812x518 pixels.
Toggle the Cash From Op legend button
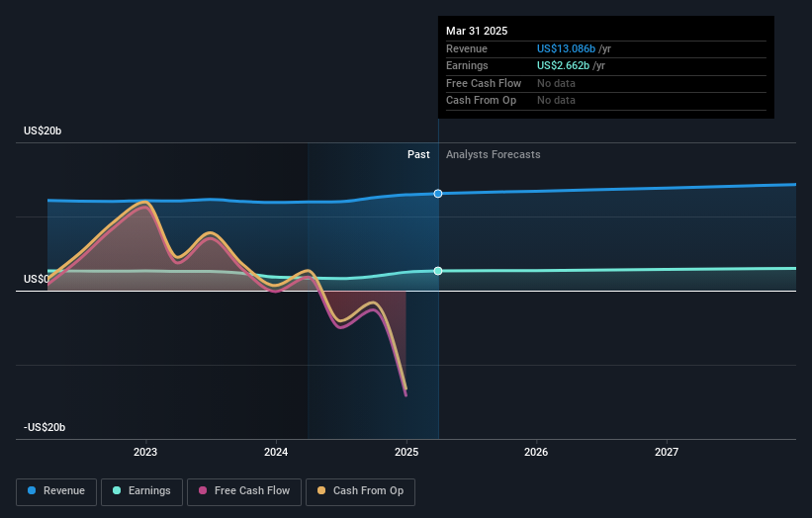[x=360, y=491]
